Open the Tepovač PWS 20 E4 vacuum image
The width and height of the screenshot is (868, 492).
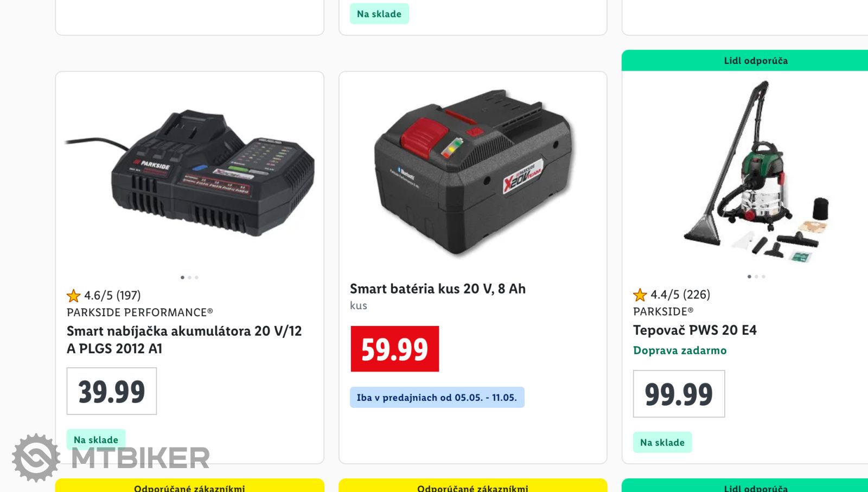click(x=756, y=171)
